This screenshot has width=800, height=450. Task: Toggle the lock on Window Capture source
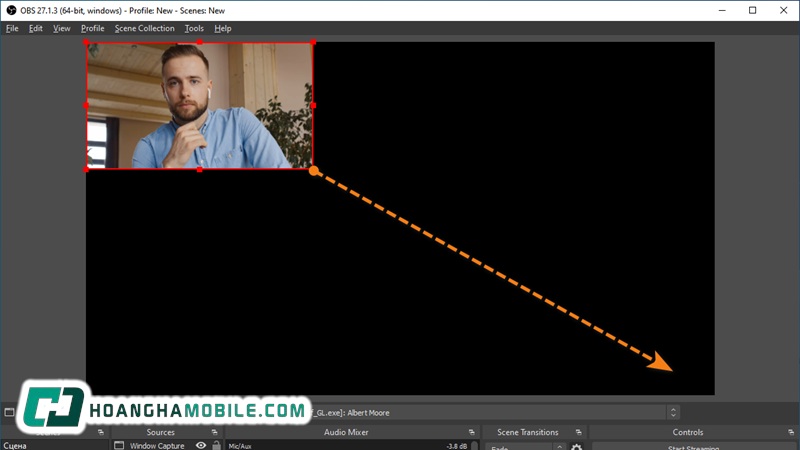[216, 445]
